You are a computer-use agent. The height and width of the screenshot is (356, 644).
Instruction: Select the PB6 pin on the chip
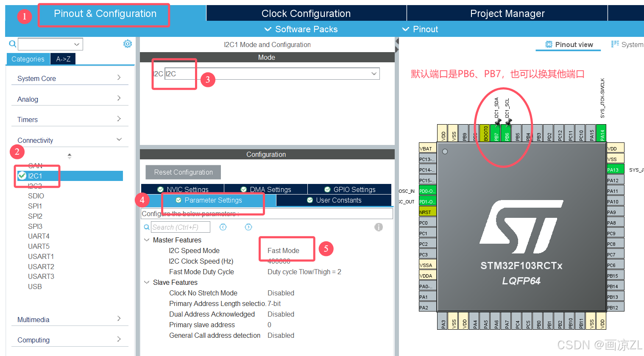click(x=506, y=133)
